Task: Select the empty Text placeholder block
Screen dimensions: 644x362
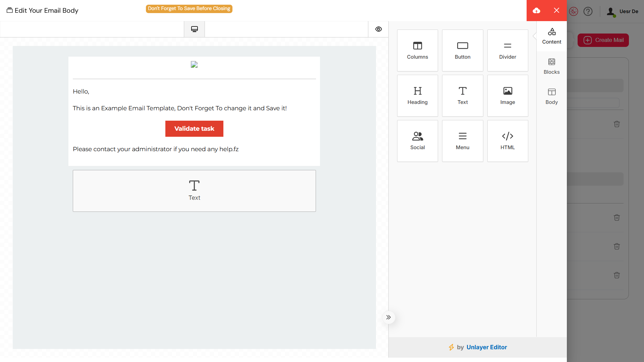Action: 194,191
